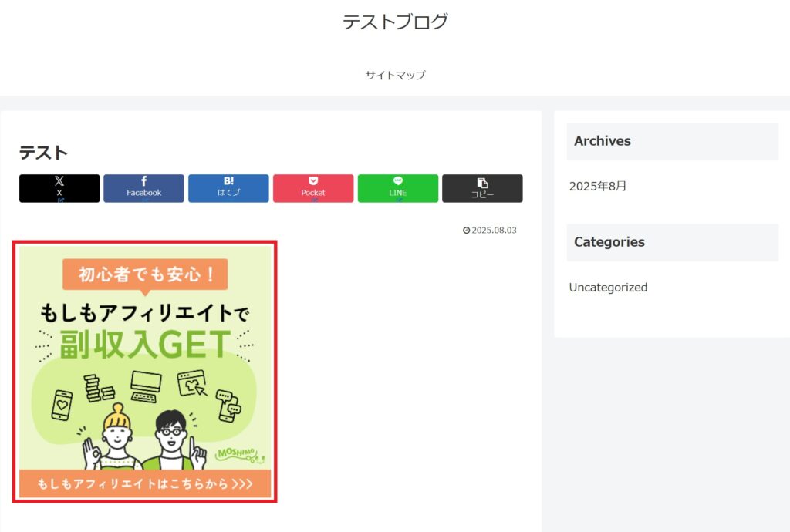Click the テスト post title
Screen dimensions: 790x532
pos(43,153)
